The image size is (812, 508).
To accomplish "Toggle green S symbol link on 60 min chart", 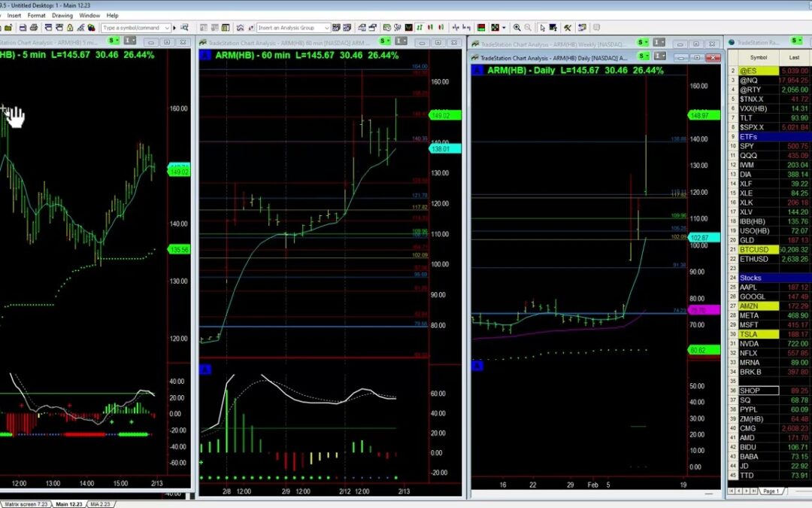I will point(385,41).
